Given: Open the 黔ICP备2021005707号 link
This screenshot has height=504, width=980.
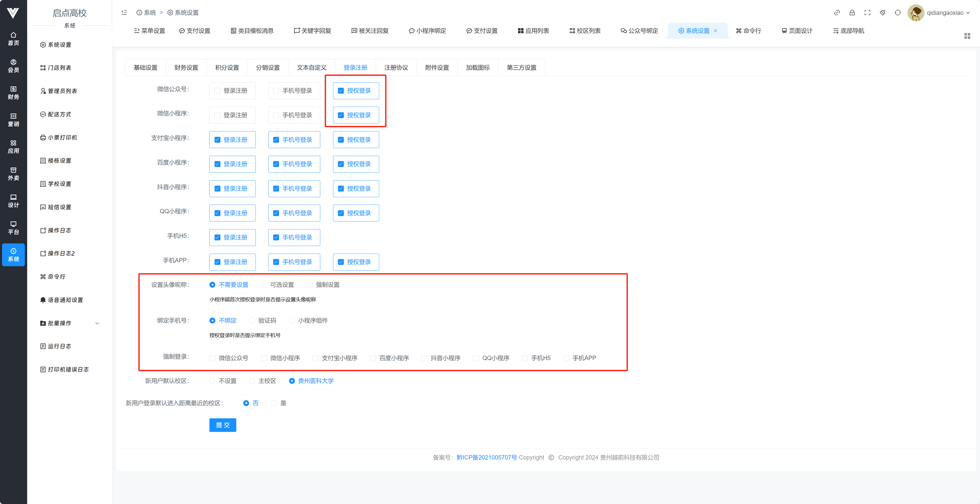Looking at the screenshot, I should (x=486, y=457).
